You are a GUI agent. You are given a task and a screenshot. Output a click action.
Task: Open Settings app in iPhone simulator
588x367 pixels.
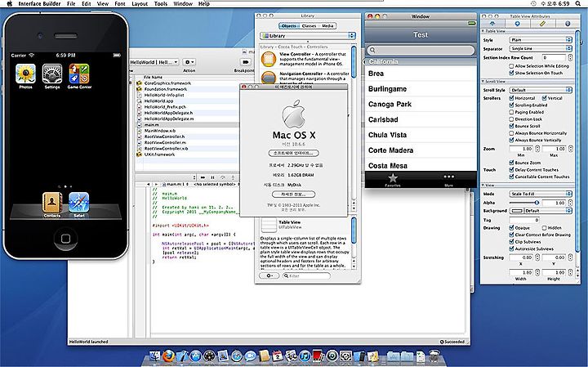[x=52, y=74]
